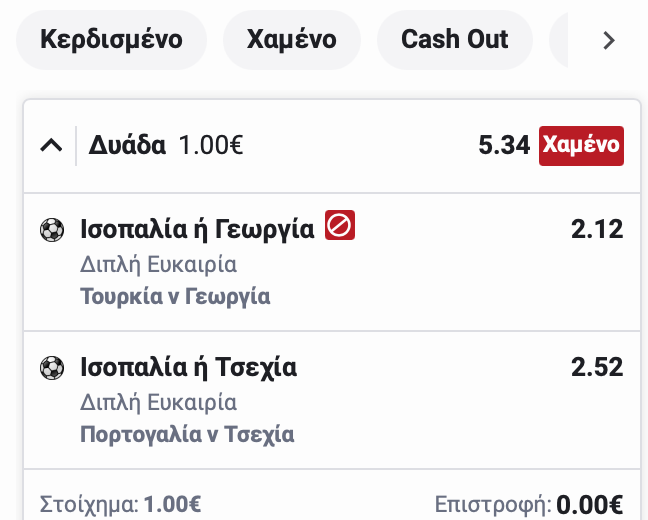This screenshot has width=648, height=520.
Task: Click partially hidden filter chip beside Cash Out
Action: point(559,40)
